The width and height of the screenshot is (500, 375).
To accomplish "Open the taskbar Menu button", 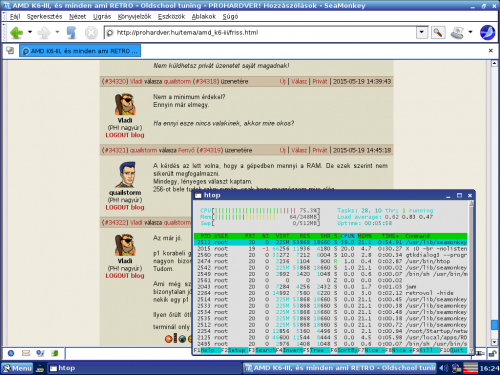I will (17, 368).
